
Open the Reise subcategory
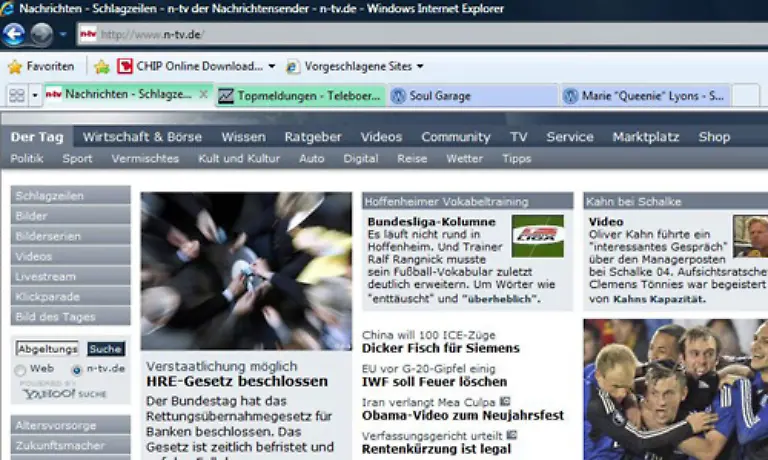pos(412,158)
